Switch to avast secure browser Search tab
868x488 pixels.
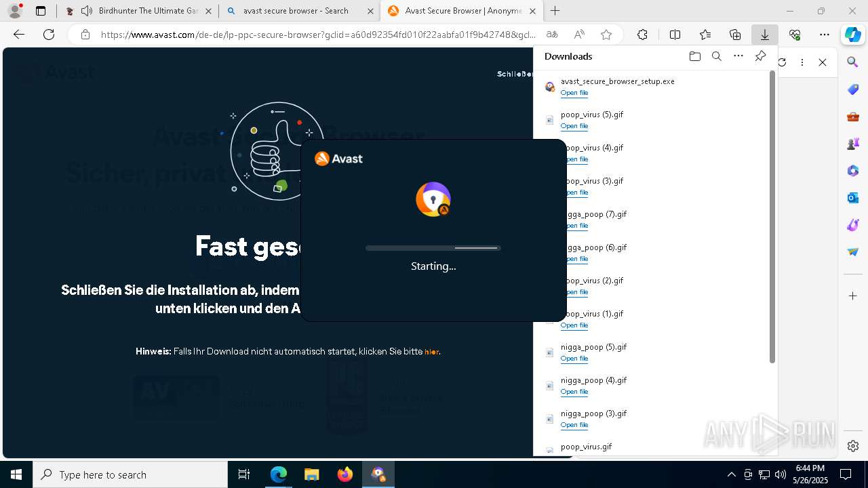300,11
